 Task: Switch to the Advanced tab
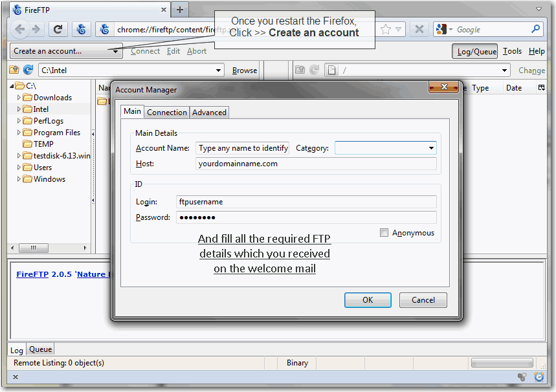209,113
